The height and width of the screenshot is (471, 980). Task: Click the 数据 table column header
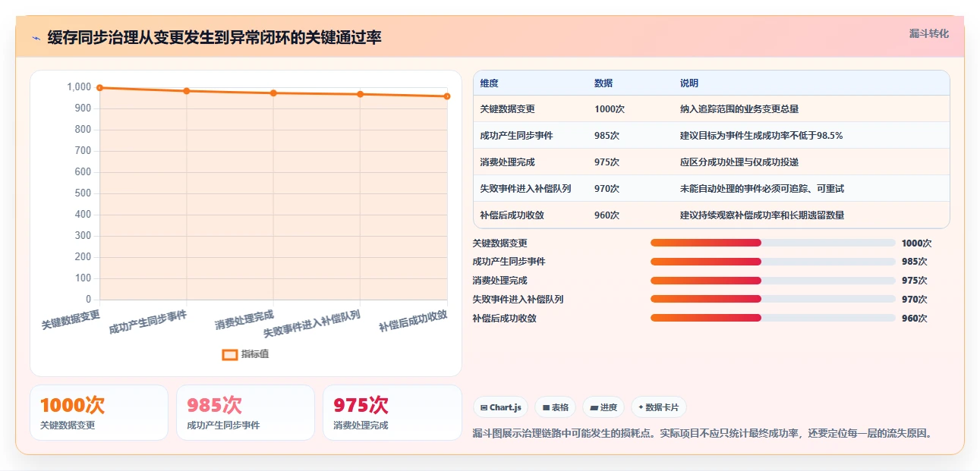coord(603,83)
